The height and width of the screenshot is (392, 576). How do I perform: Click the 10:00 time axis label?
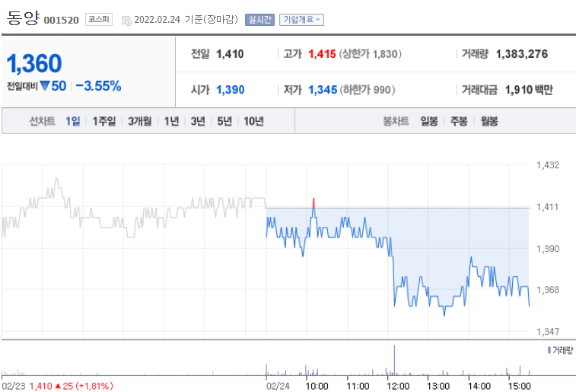click(317, 386)
